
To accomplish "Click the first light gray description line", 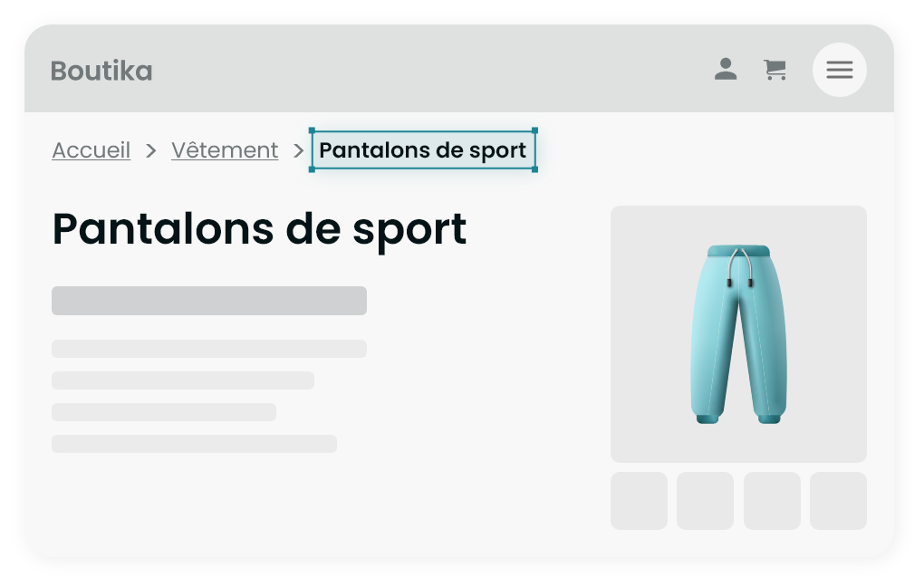I will point(209,349).
